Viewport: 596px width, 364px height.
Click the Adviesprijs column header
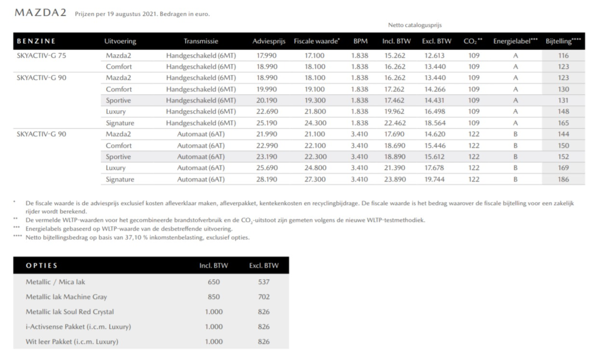(269, 41)
